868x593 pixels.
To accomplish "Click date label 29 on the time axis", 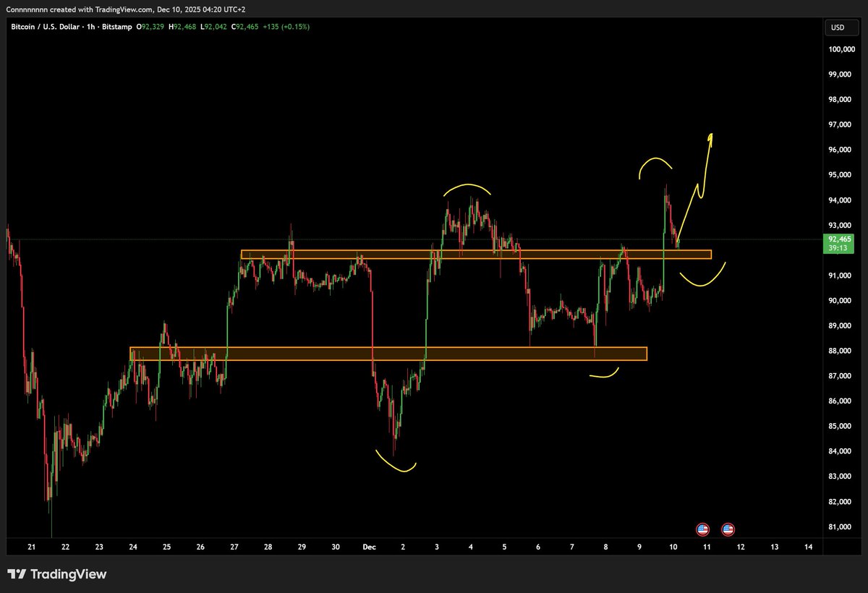I will pyautogui.click(x=302, y=547).
